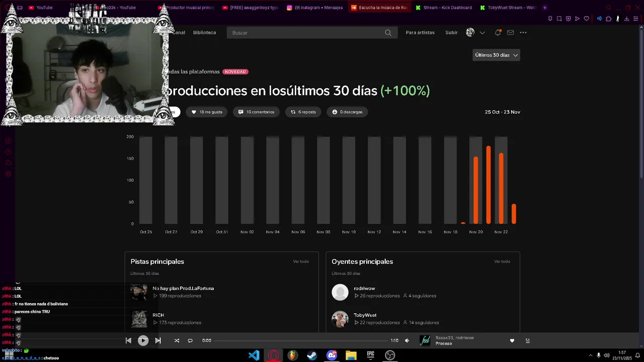Open the next-up queue icon
Screen dimensions: 644x362
click(x=527, y=340)
